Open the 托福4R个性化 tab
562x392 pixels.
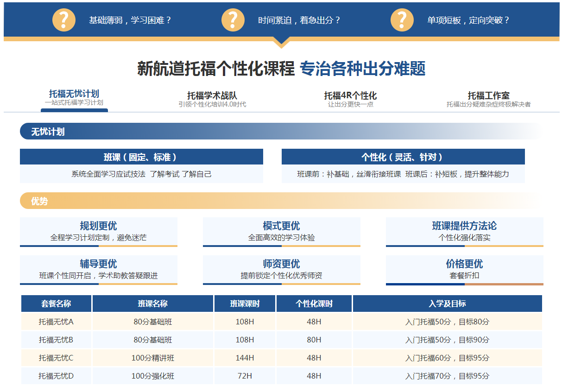pos(350,99)
